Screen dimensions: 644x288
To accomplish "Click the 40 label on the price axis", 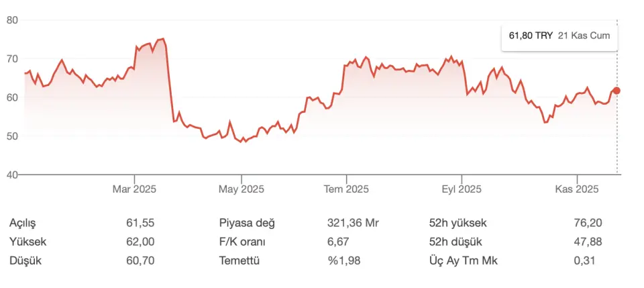I will click(x=12, y=175).
